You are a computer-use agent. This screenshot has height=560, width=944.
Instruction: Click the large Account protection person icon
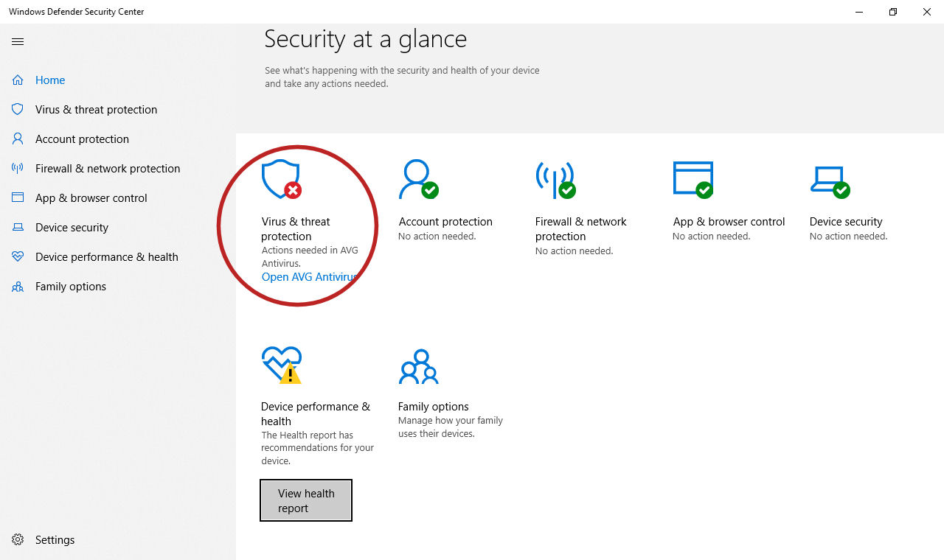pos(418,179)
